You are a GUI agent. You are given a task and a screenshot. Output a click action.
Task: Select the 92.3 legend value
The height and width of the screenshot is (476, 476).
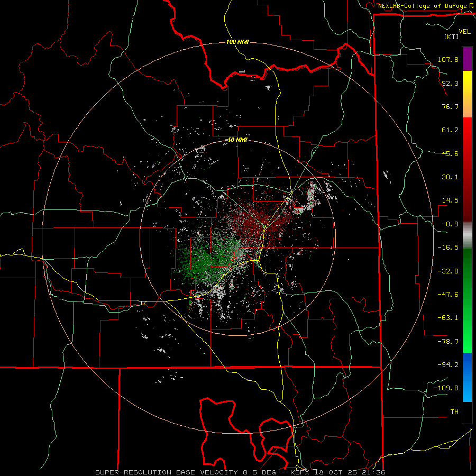coord(450,83)
